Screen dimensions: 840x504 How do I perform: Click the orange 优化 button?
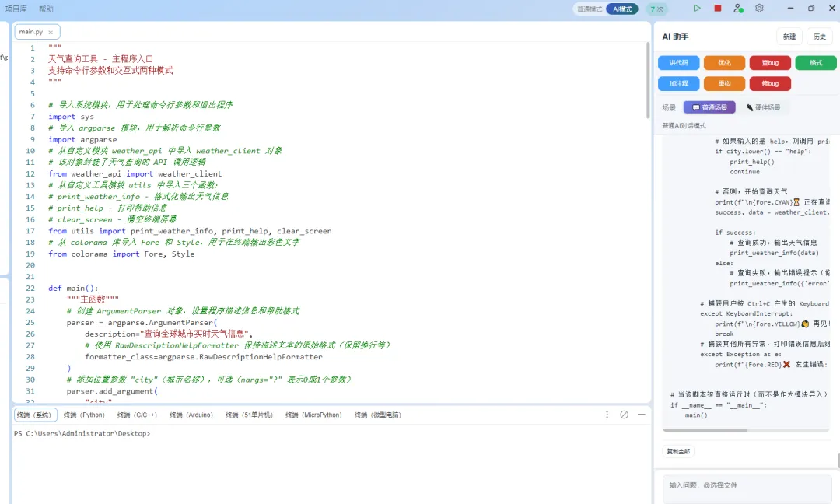(724, 63)
